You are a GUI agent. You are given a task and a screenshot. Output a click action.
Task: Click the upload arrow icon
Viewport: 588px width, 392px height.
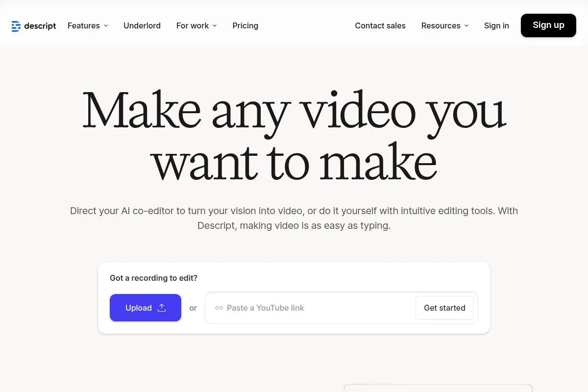pyautogui.click(x=162, y=308)
